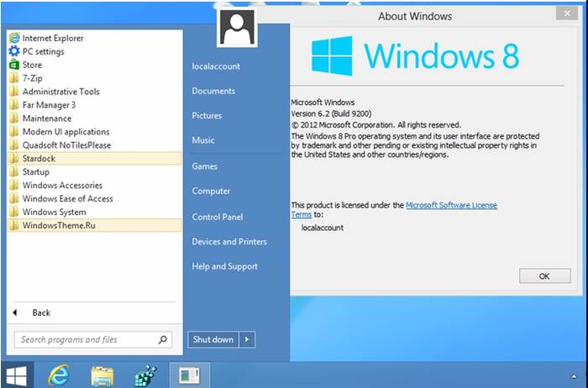Viewport: 588px width, 388px height.
Task: Open shutdown options arrow menu
Action: pyautogui.click(x=247, y=339)
